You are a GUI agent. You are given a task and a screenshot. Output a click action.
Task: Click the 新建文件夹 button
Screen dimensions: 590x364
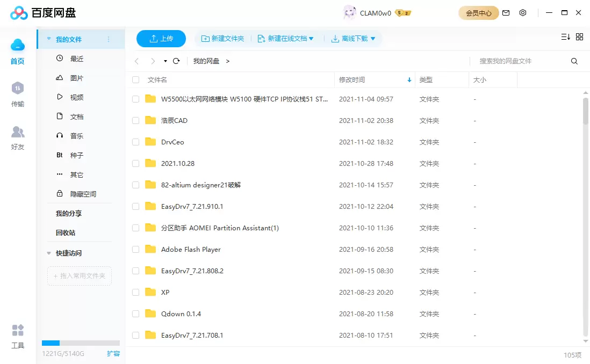(223, 38)
